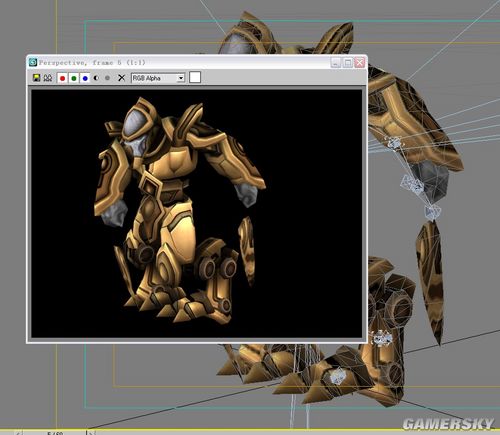The image size is (500, 435).
Task: Click the time slider frame indicator
Action: coord(55,433)
